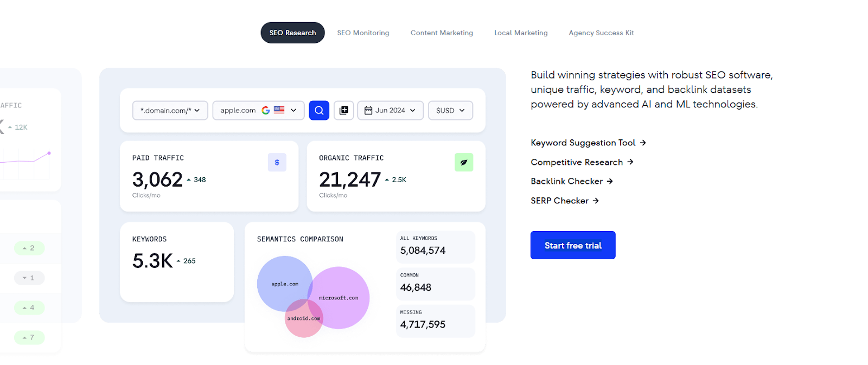Switch to the Local Marketing tab
868x365 pixels.
point(521,33)
